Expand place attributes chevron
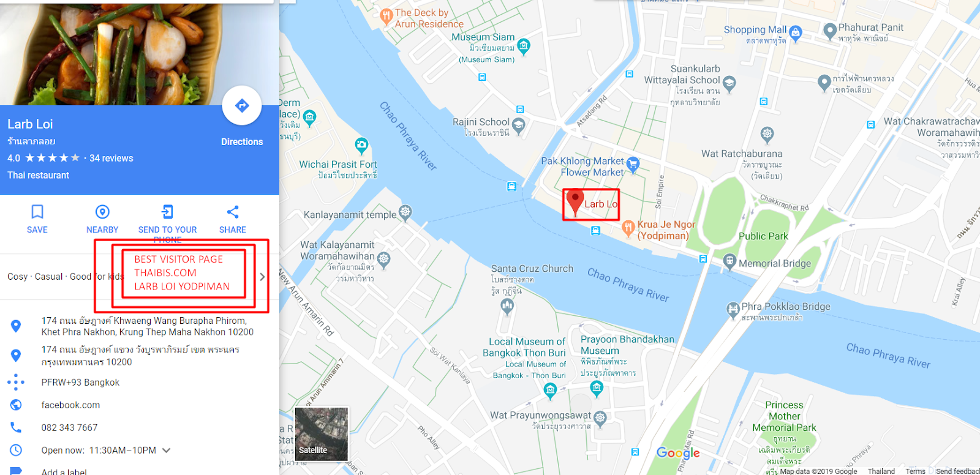This screenshot has width=980, height=475. point(262,277)
